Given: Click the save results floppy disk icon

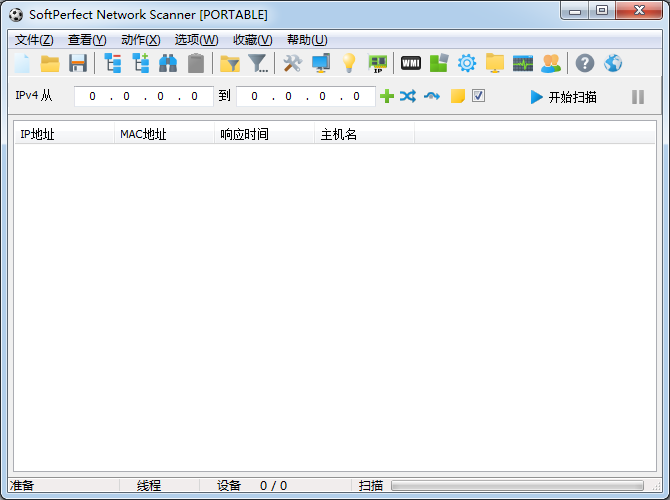Looking at the screenshot, I should point(78,64).
